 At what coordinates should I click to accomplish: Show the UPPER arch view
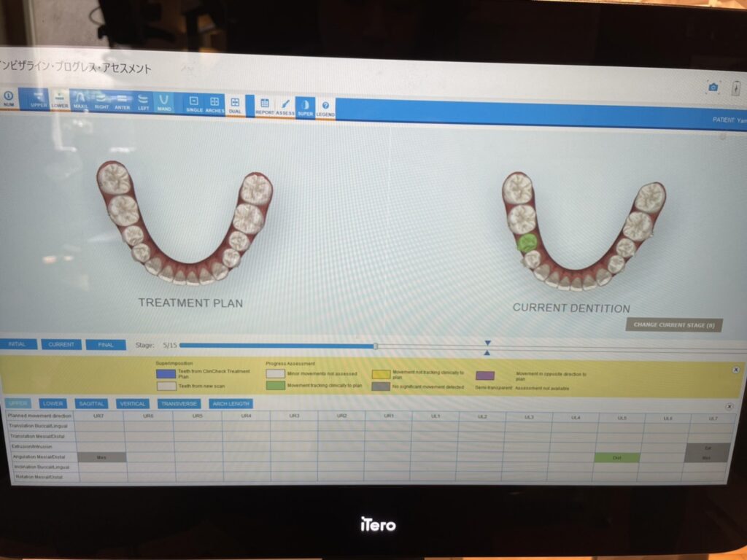pyautogui.click(x=39, y=99)
